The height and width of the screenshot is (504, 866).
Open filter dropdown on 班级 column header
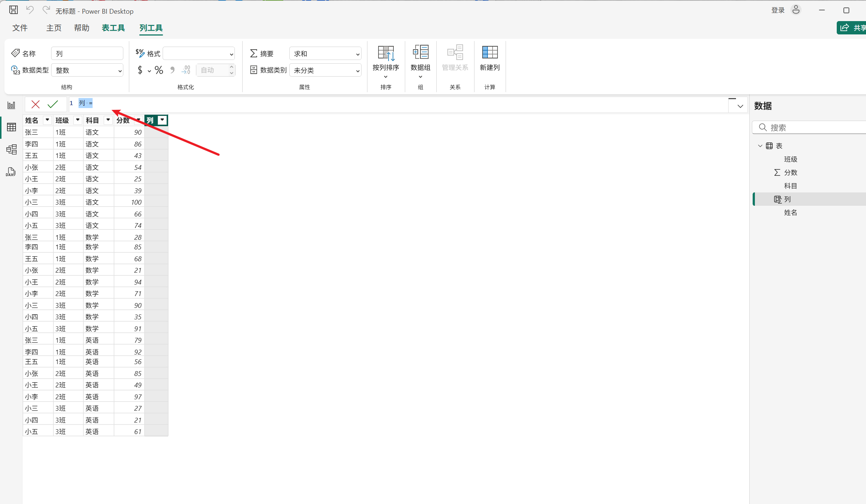tap(77, 120)
